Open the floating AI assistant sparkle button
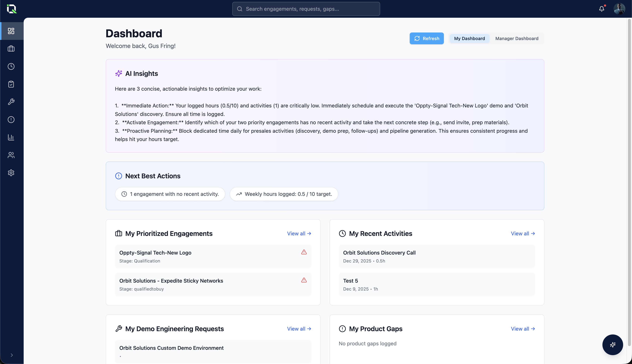632x364 pixels. point(612,345)
